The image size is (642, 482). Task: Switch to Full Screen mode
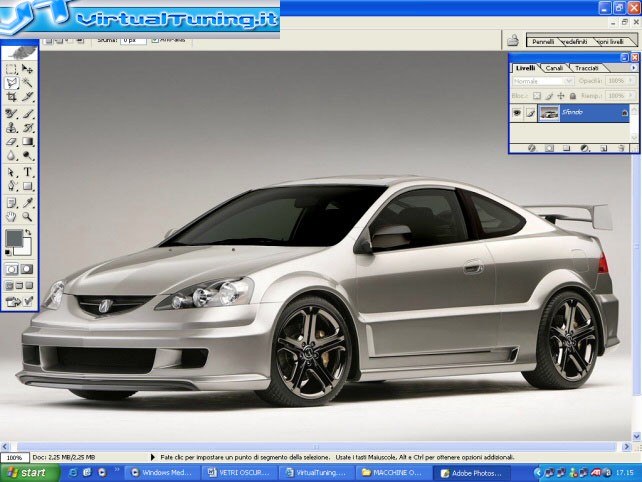[29, 285]
